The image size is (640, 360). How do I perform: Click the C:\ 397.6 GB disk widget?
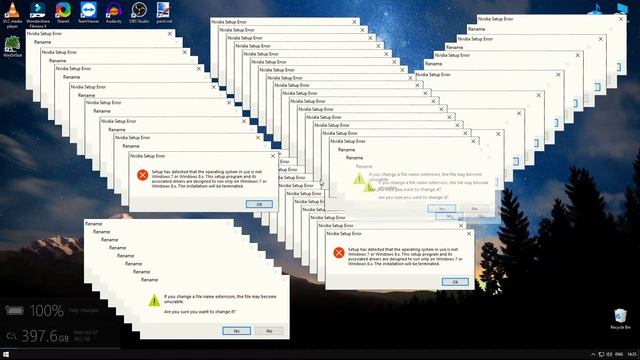click(x=51, y=336)
